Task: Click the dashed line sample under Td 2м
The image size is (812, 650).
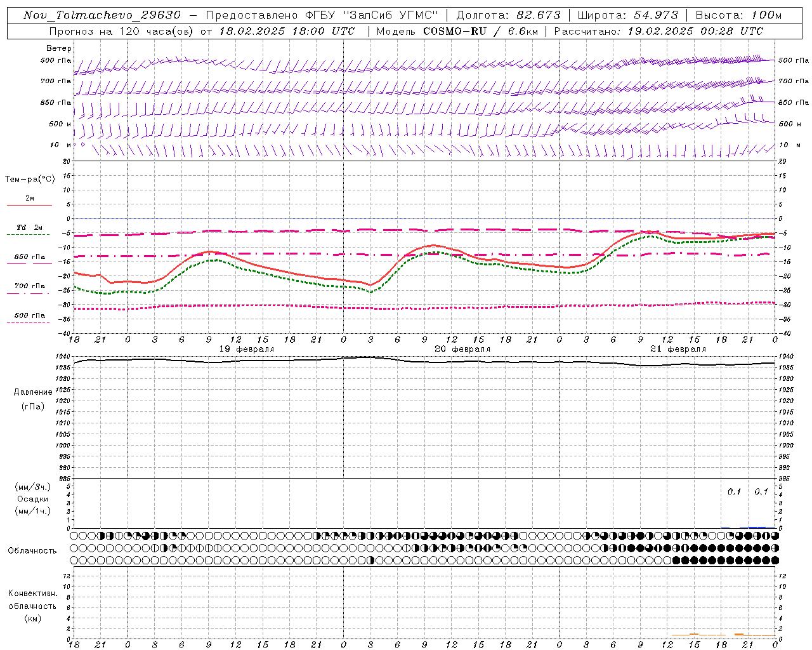Action: 28,234
